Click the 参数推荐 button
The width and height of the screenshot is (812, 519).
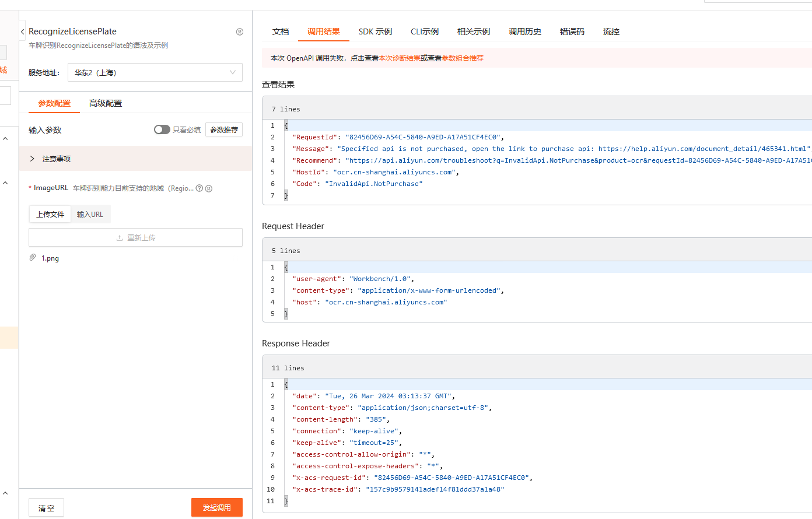(x=224, y=129)
